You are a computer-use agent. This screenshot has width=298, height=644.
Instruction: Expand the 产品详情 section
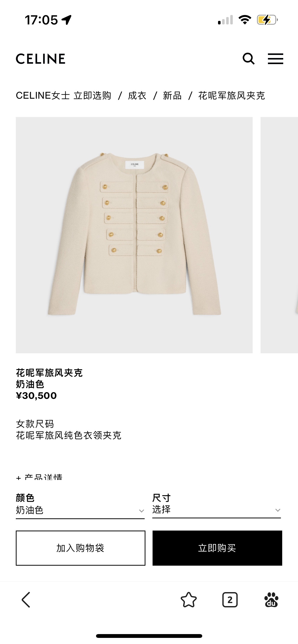(39, 477)
